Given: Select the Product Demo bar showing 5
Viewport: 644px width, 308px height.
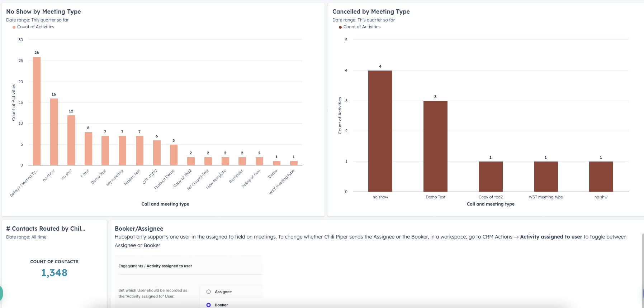Looking at the screenshot, I should point(174,155).
